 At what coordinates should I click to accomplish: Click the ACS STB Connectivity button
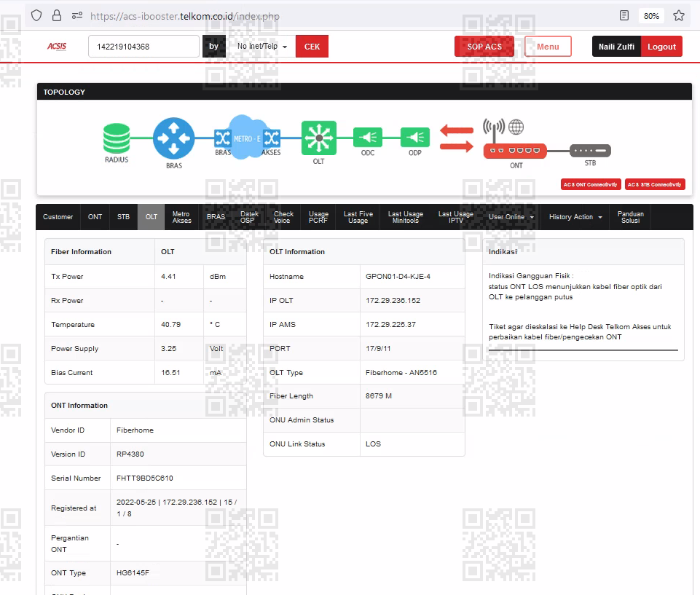click(655, 184)
